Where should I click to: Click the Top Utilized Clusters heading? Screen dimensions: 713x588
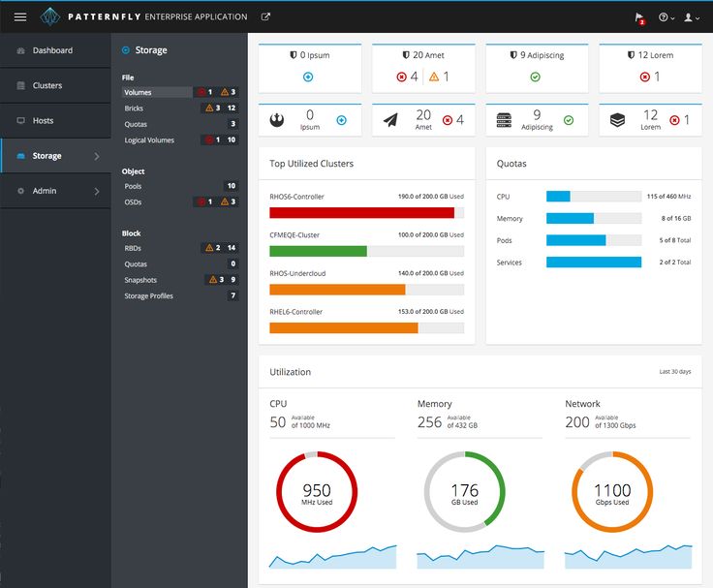(312, 164)
